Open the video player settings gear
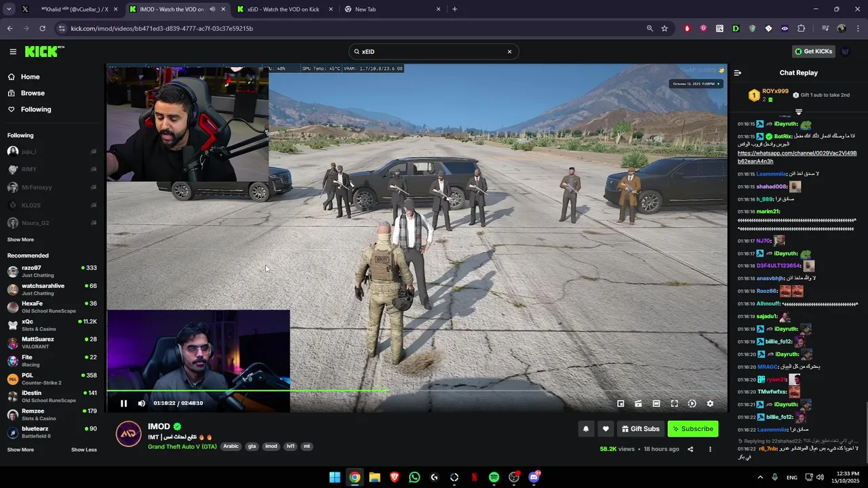868x488 pixels. coord(710,403)
